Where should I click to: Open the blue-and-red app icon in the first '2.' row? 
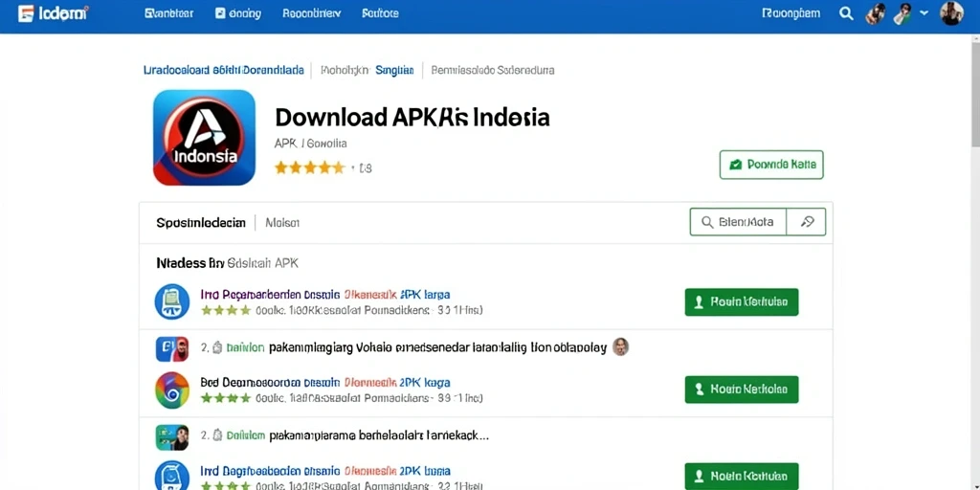(x=172, y=348)
